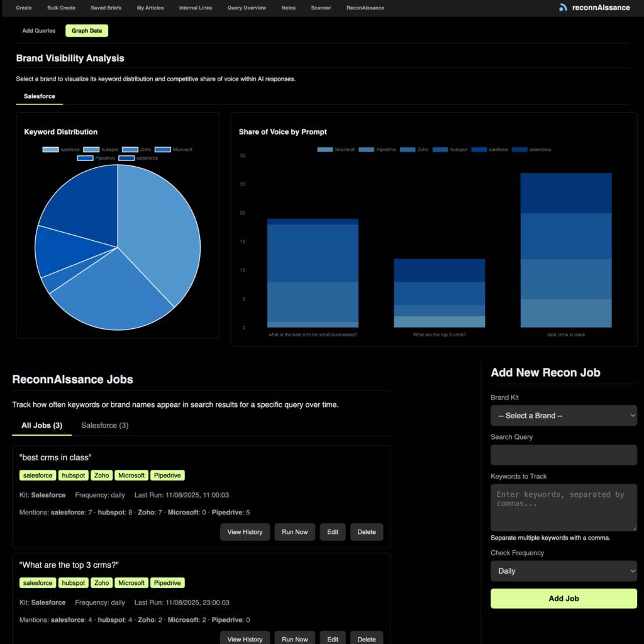Open Internal Links page
Image resolution: width=644 pixels, height=644 pixels.
tap(196, 8)
